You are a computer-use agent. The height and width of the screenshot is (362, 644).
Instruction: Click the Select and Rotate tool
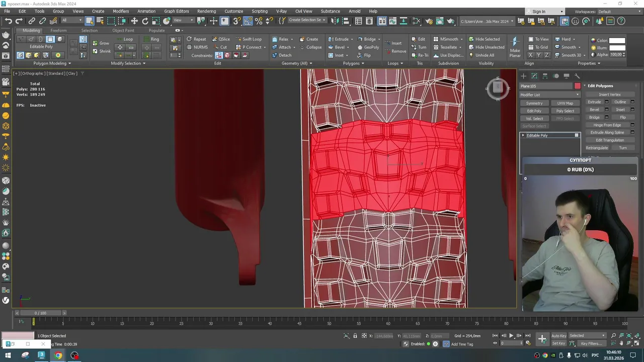point(145,21)
